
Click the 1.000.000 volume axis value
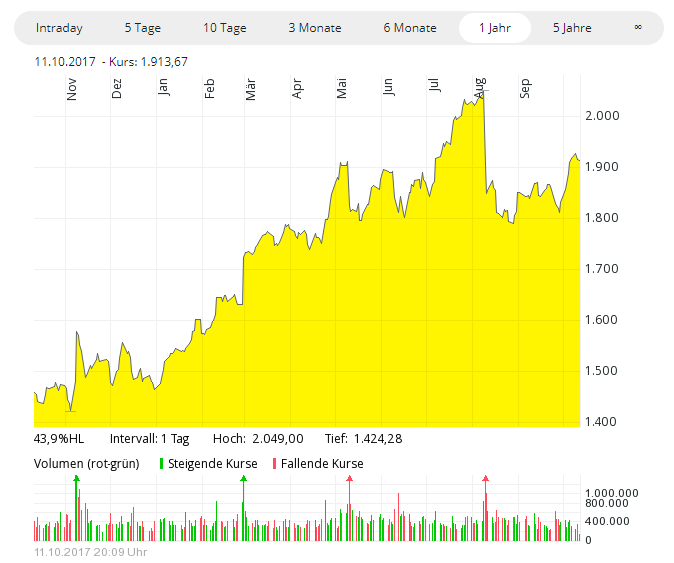[612, 493]
